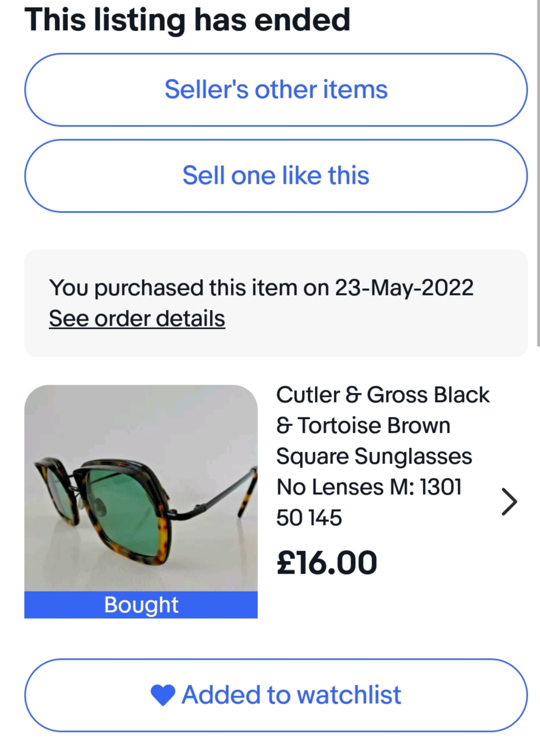
Task: Open Seller's other items
Action: pyautogui.click(x=276, y=90)
